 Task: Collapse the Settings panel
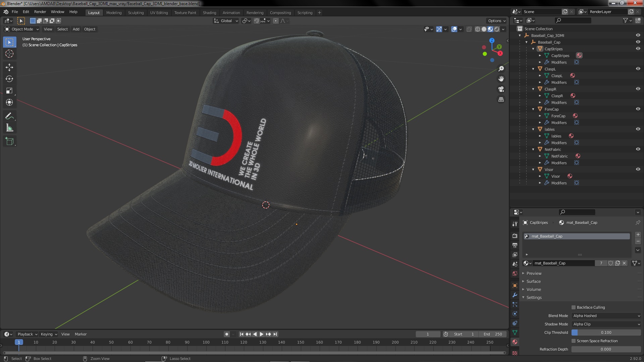click(x=534, y=298)
